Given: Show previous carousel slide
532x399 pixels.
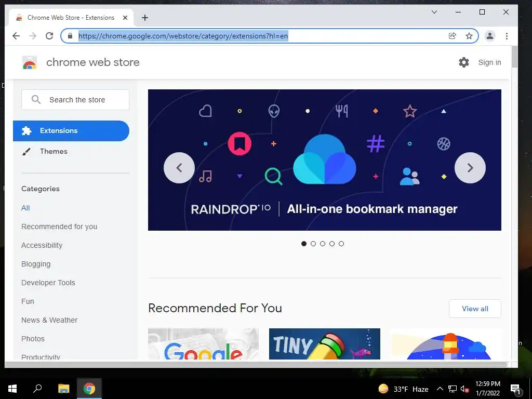Looking at the screenshot, I should point(179,168).
